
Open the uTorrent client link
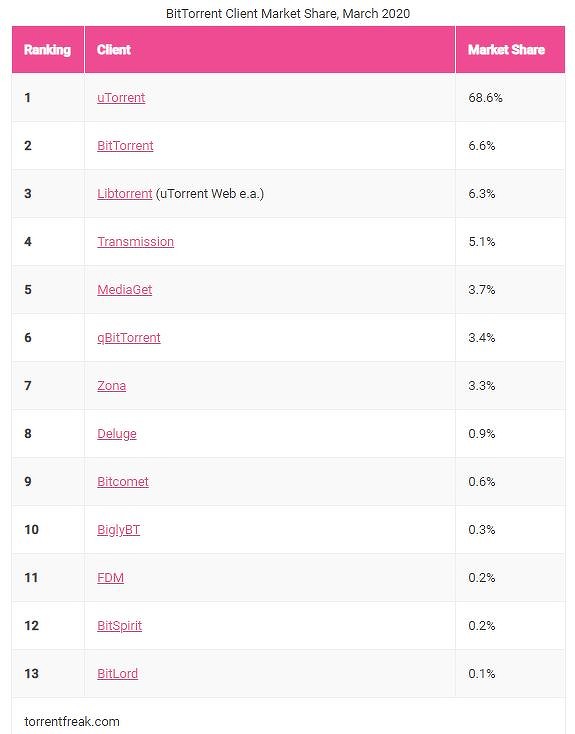point(121,98)
